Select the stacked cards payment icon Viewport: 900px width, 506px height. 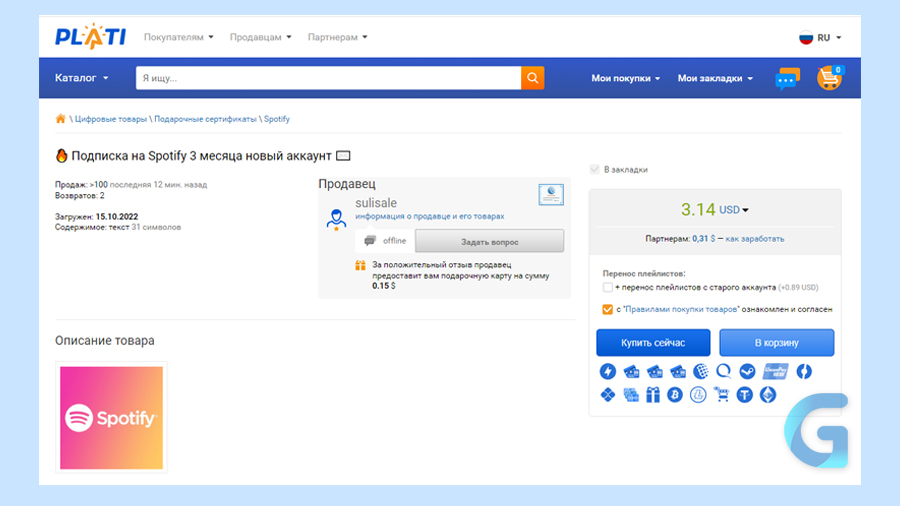[x=631, y=395]
